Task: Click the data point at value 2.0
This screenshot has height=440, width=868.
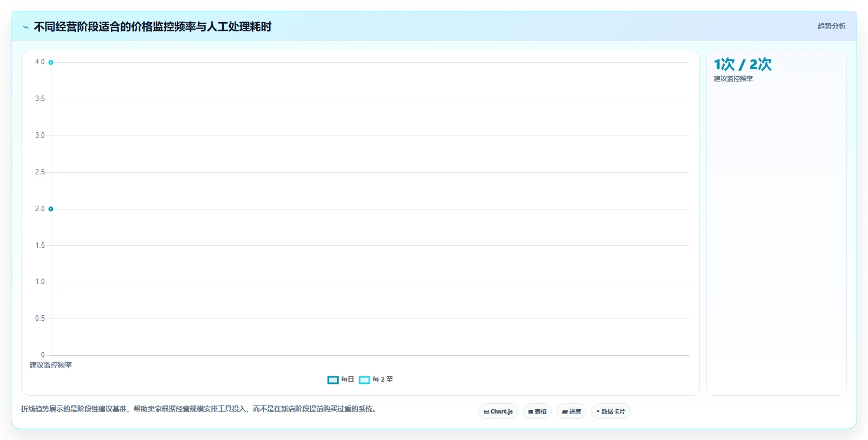Action: [x=51, y=209]
